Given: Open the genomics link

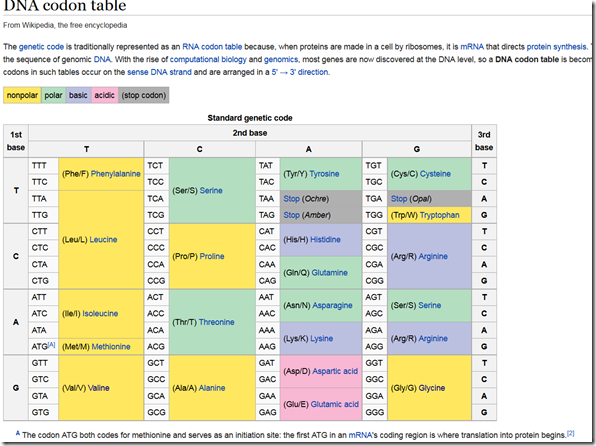Looking at the screenshot, I should pos(281,59).
